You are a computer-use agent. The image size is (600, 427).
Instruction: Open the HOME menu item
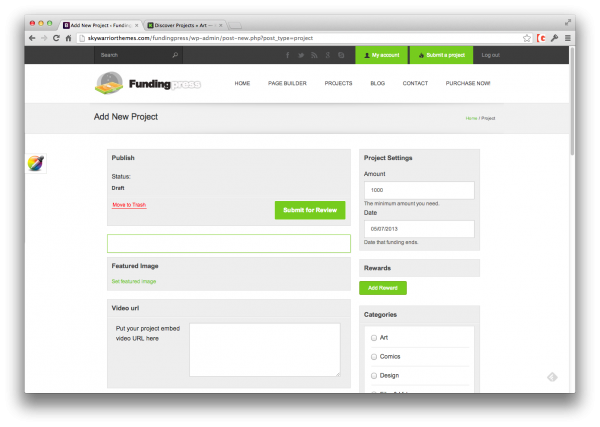242,83
